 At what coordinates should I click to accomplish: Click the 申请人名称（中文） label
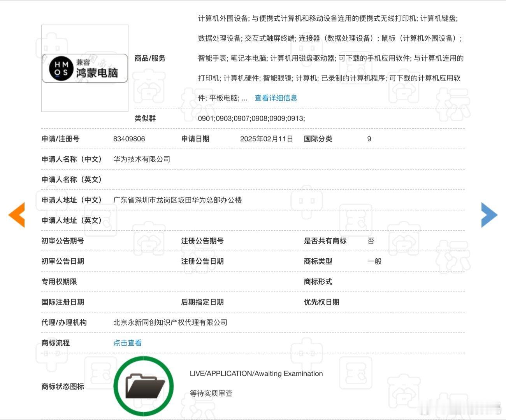(x=72, y=159)
